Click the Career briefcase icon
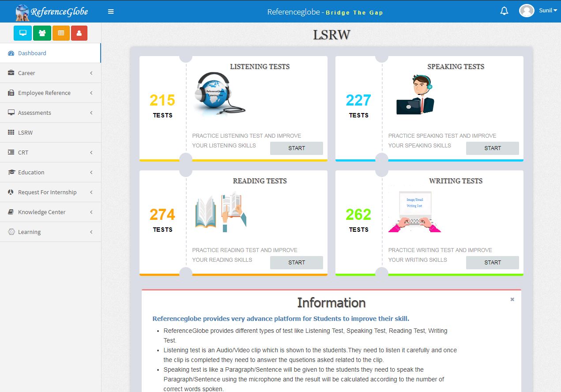Viewport: 561px width, 392px height. point(11,73)
